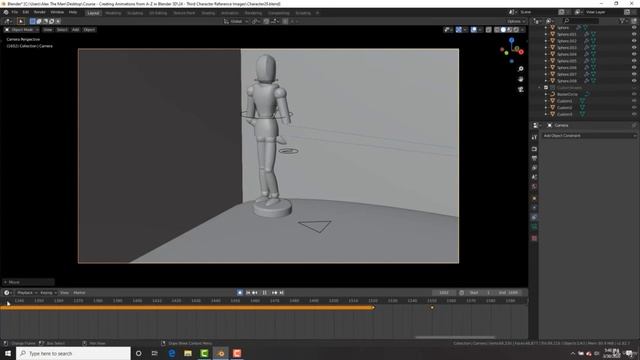Image resolution: width=640 pixels, height=360 pixels.
Task: Toggle visibility of BezierCircle object
Action: pos(634,94)
